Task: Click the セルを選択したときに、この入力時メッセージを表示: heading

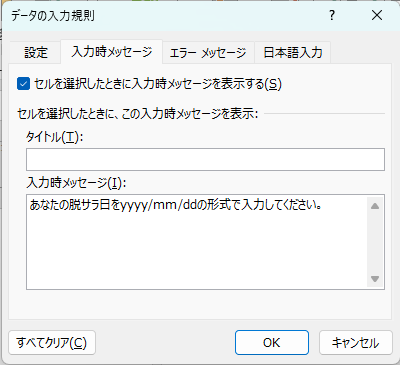Action: 138,114
